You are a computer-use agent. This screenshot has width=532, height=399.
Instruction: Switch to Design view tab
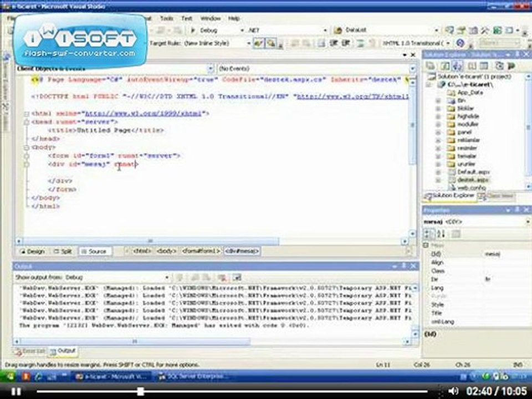[32, 252]
